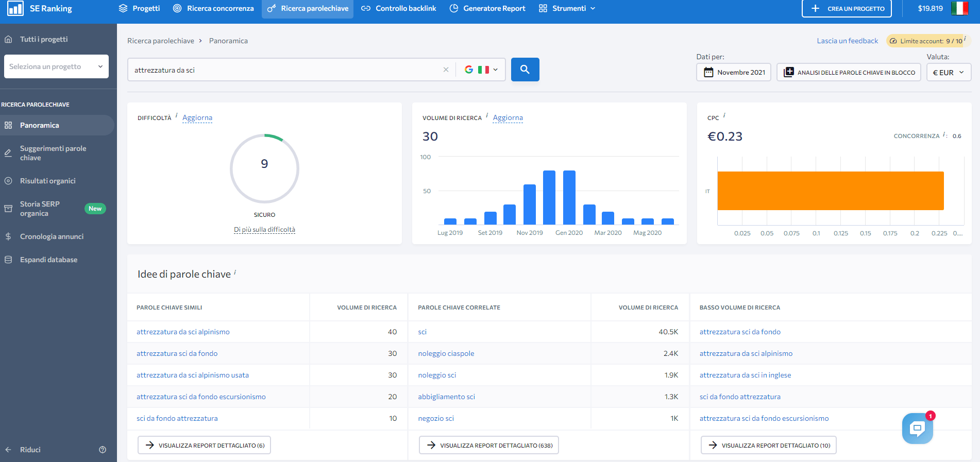
Task: Switch to Ricerca parolechiave tab
Action: pyautogui.click(x=308, y=8)
